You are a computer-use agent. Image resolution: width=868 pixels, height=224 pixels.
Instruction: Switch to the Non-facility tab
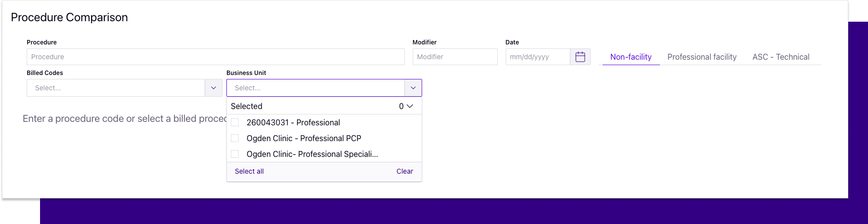631,57
